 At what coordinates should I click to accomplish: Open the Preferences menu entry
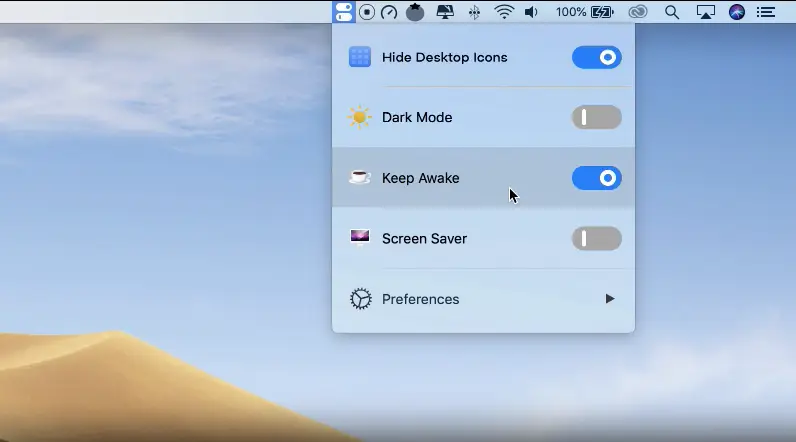point(483,299)
